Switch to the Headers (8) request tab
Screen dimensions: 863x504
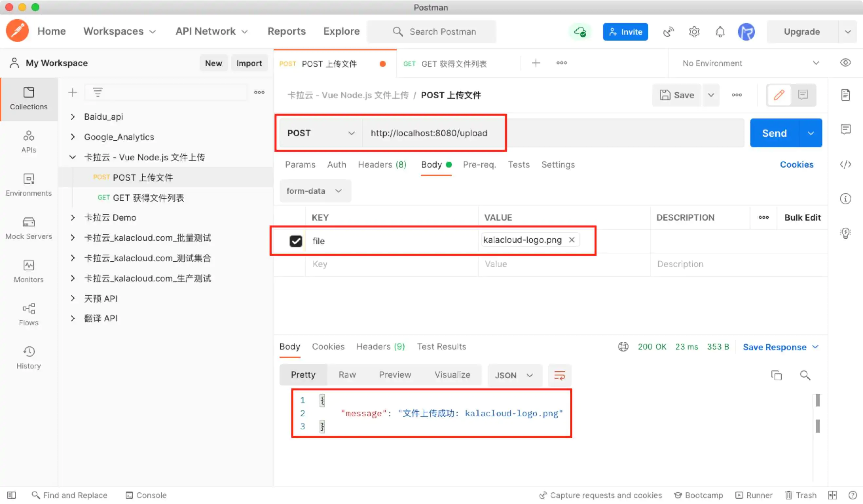(382, 165)
